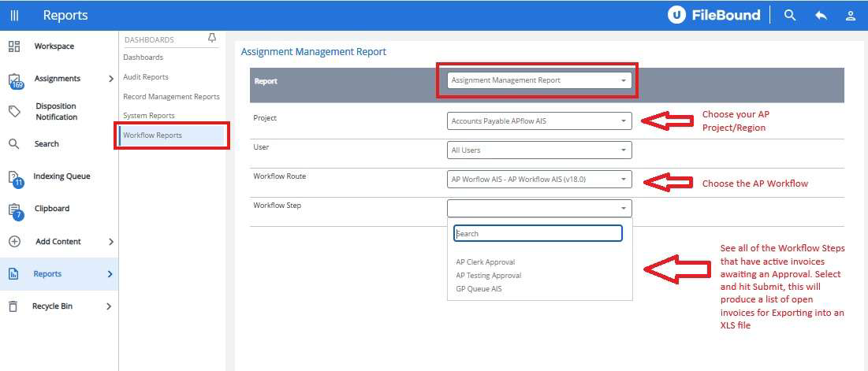
Task: Click the FileBound logo
Action: click(713, 16)
